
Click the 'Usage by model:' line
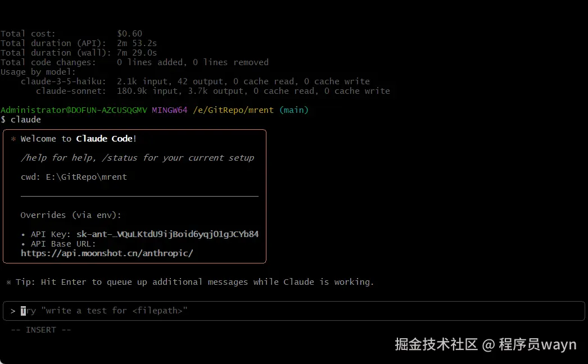38,72
